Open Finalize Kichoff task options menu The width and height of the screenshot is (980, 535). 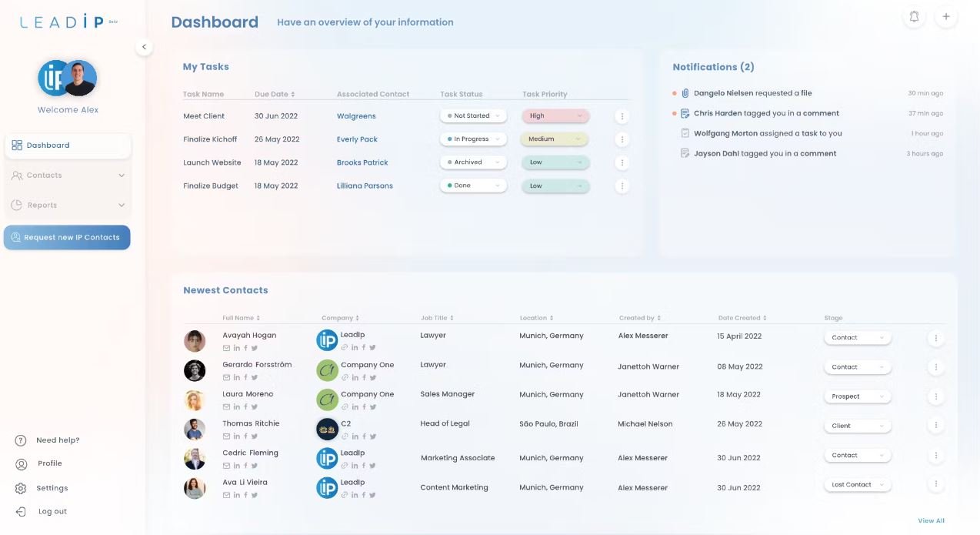click(622, 139)
